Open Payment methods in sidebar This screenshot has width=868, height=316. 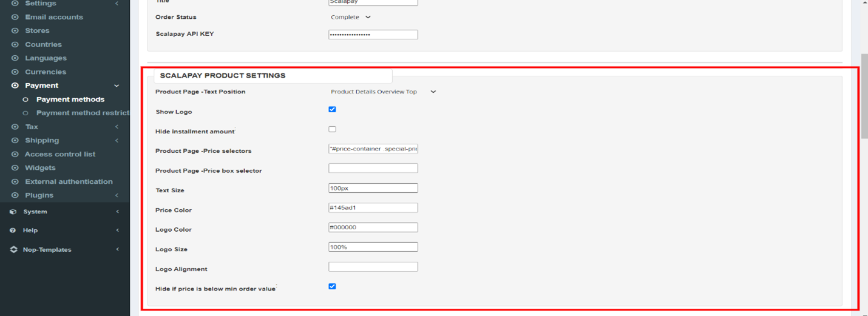tap(70, 99)
